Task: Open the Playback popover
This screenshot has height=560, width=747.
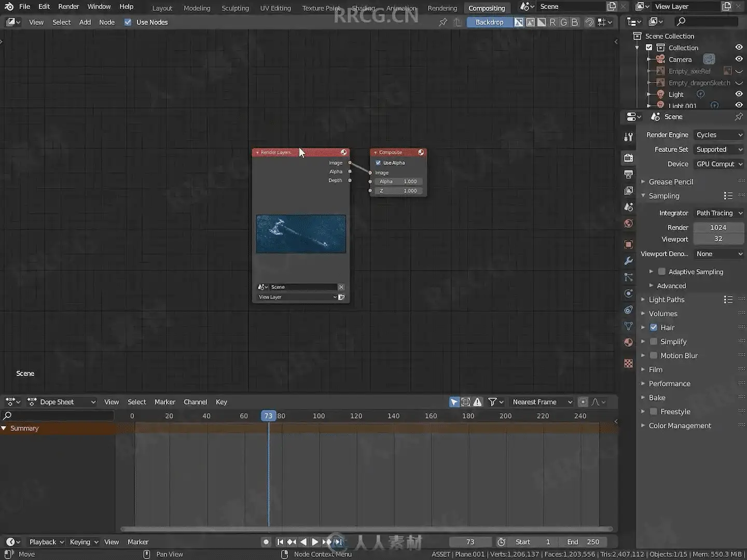Action: pyautogui.click(x=46, y=542)
